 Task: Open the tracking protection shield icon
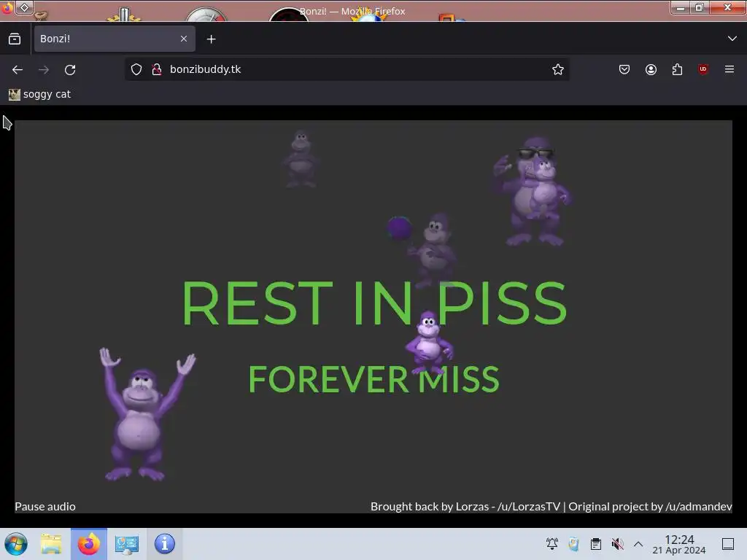pyautogui.click(x=136, y=69)
